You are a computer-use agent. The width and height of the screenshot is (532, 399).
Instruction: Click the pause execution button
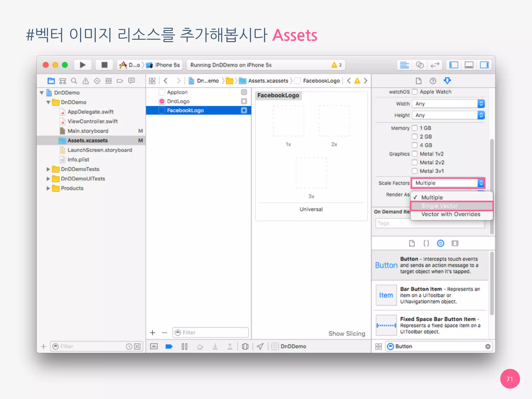184,346
